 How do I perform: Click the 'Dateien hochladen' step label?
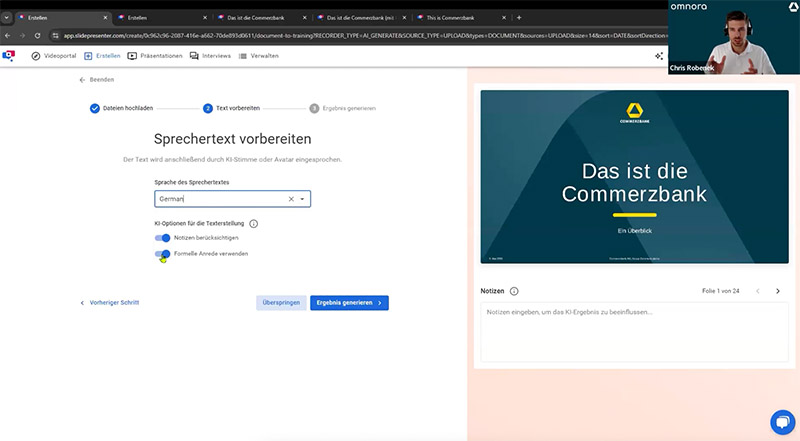128,108
